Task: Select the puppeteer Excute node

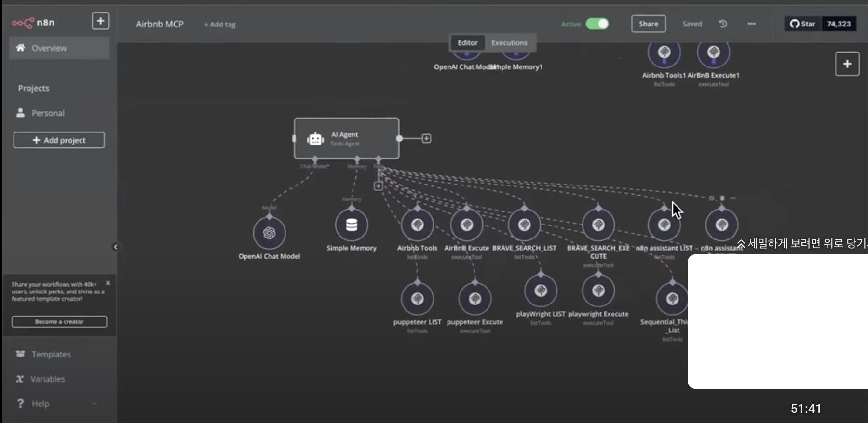Action: point(475,299)
